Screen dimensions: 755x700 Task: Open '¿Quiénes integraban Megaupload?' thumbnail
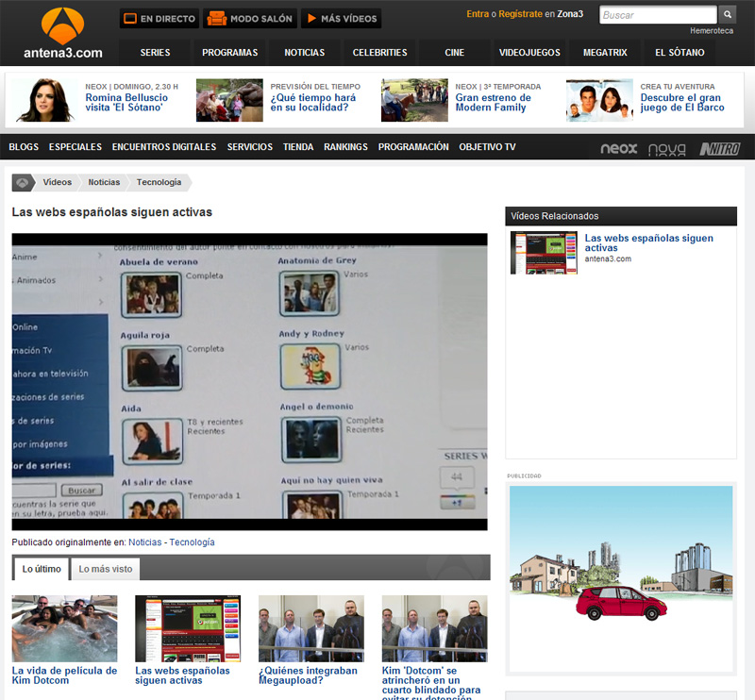311,628
